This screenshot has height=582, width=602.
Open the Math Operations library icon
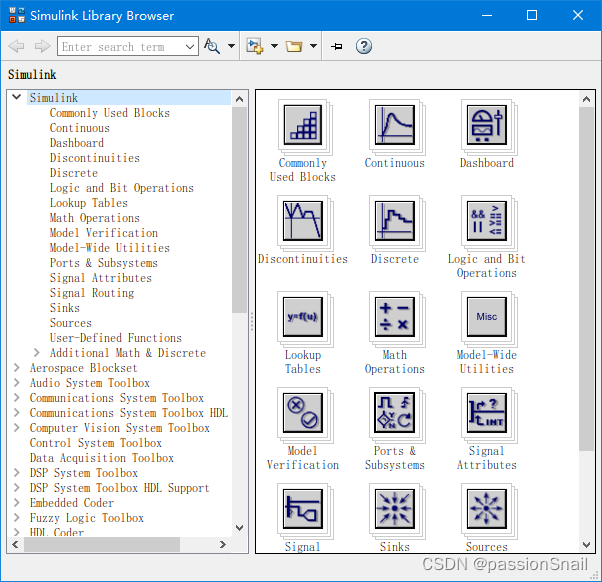[x=395, y=317]
